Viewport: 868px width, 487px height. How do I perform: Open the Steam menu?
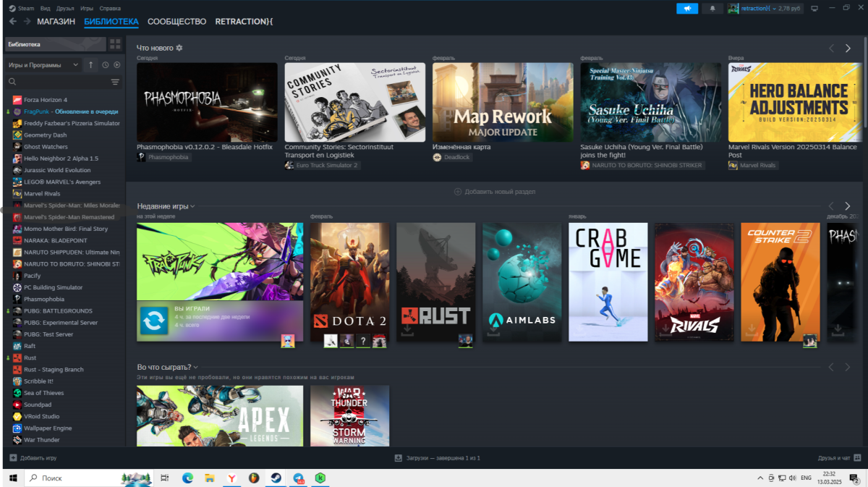tap(22, 8)
